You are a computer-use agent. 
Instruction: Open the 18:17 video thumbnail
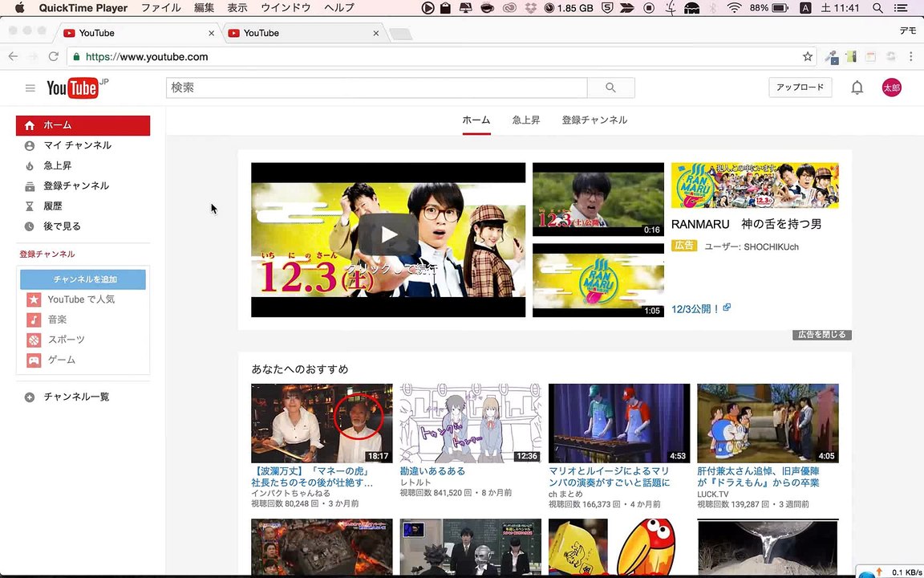322,424
